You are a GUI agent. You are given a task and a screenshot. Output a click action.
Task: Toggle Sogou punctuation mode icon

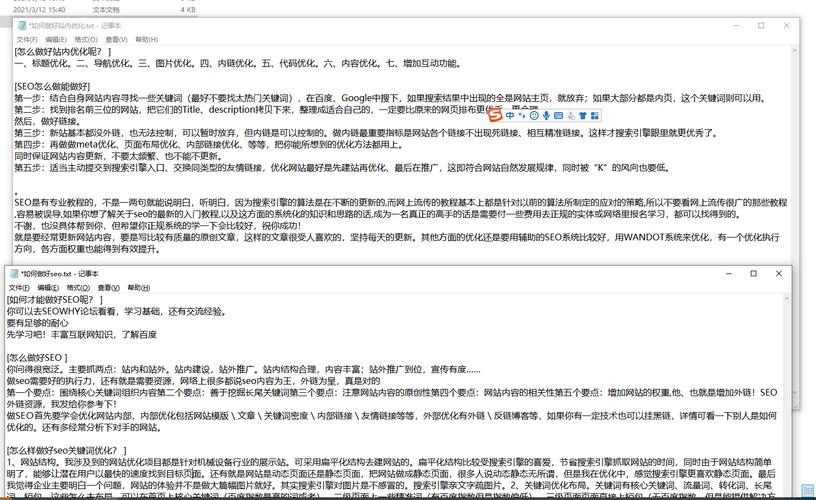[x=522, y=116]
